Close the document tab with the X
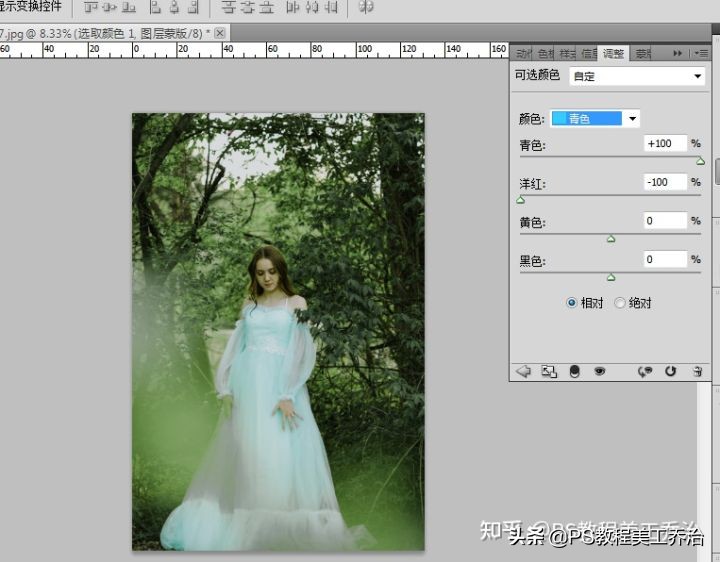 221,34
